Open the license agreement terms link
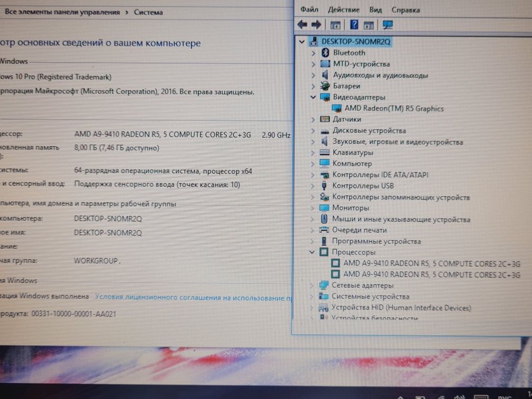This screenshot has width=532, height=399. pyautogui.click(x=193, y=297)
